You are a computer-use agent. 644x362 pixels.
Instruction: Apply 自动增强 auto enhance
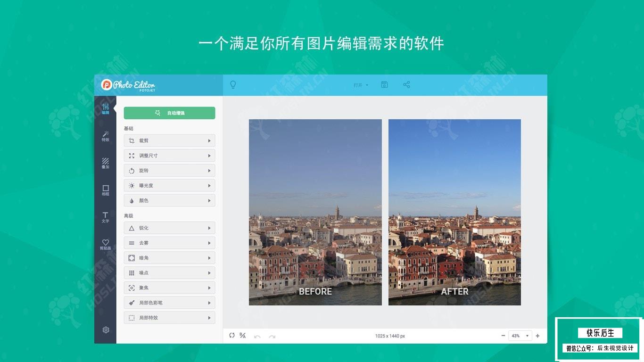pyautogui.click(x=169, y=113)
